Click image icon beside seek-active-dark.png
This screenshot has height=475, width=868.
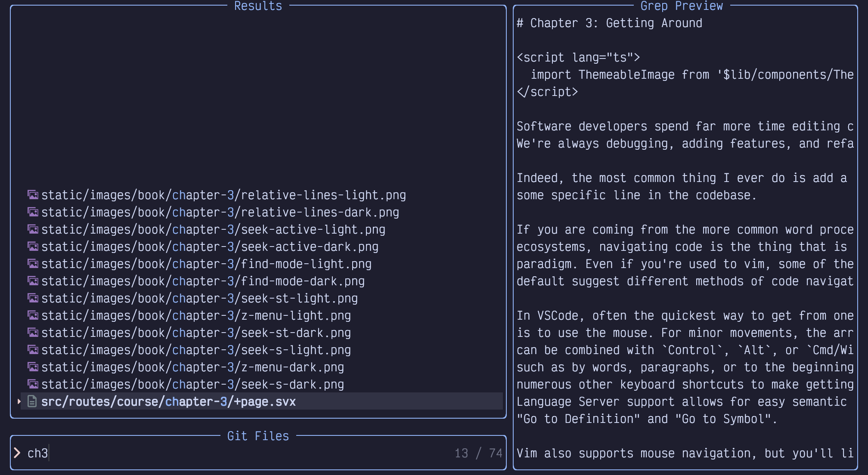pyautogui.click(x=33, y=247)
